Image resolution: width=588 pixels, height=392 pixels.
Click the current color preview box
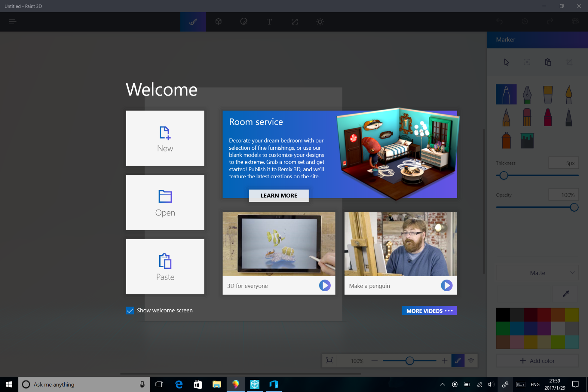[x=524, y=294]
